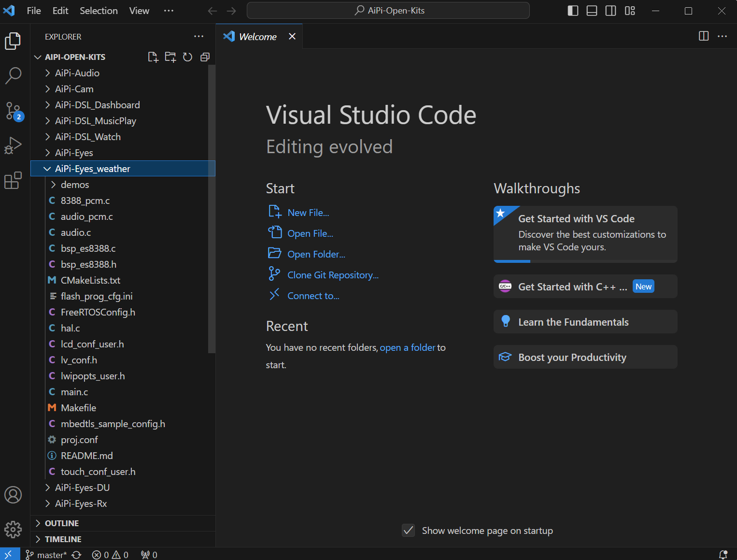Click the master* branch in status bar
The width and height of the screenshot is (737, 560).
[x=46, y=555]
